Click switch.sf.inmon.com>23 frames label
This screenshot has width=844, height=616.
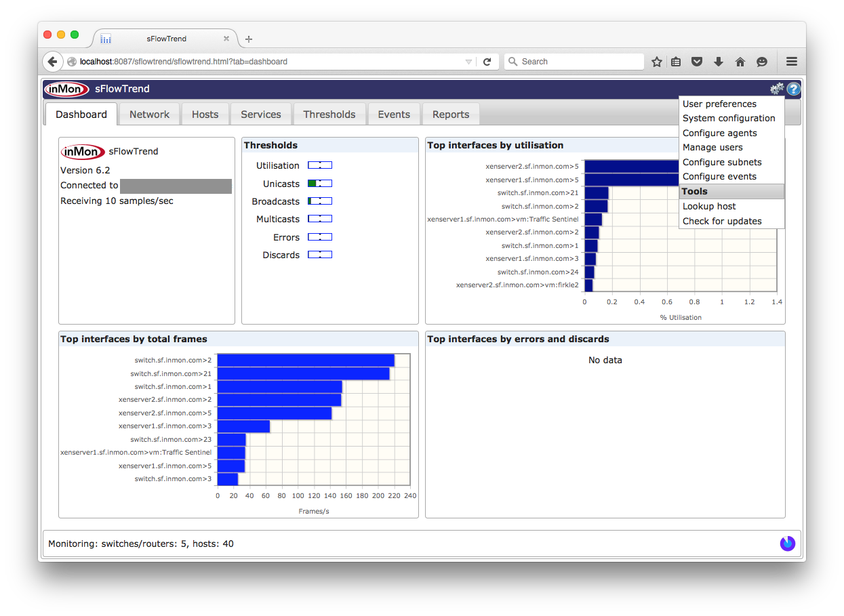[171, 439]
